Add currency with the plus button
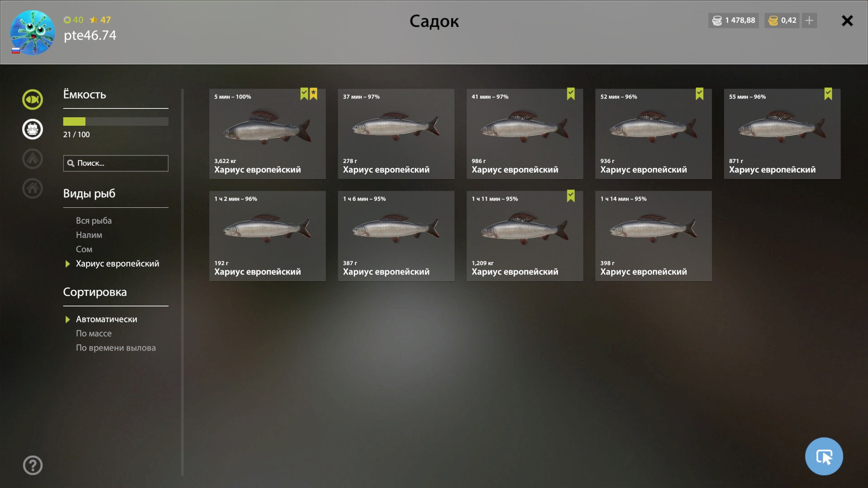 coord(809,21)
